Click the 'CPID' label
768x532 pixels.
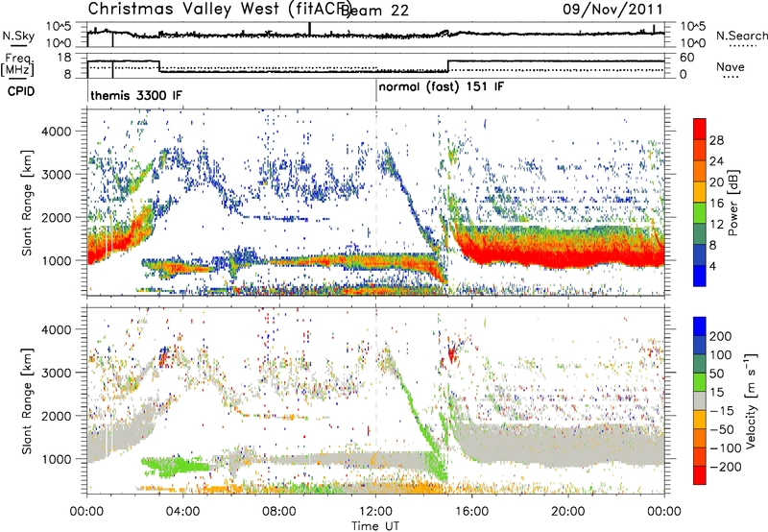coord(21,91)
